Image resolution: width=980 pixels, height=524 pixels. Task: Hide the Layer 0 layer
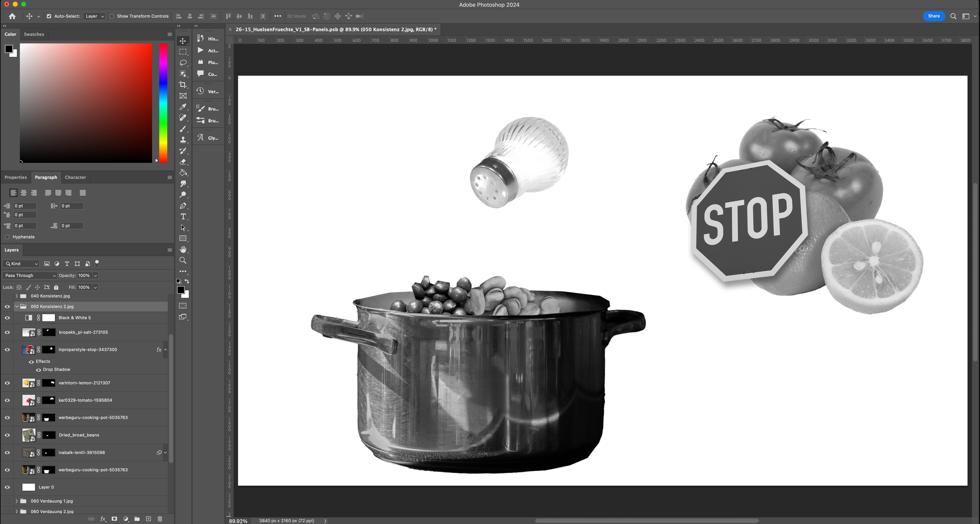tap(7, 487)
